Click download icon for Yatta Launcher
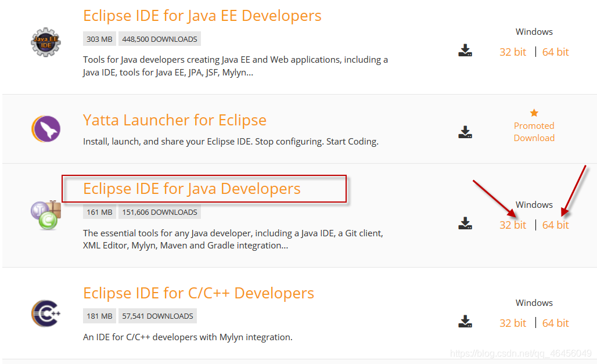Image resolution: width=597 pixels, height=364 pixels. [x=465, y=132]
